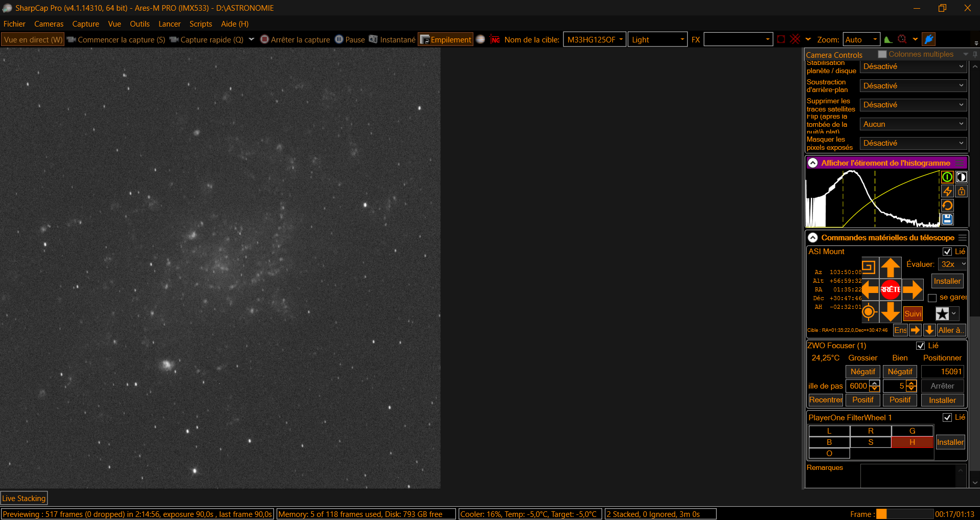
Task: Open the Zoom Auto dropdown
Action: [x=861, y=40]
